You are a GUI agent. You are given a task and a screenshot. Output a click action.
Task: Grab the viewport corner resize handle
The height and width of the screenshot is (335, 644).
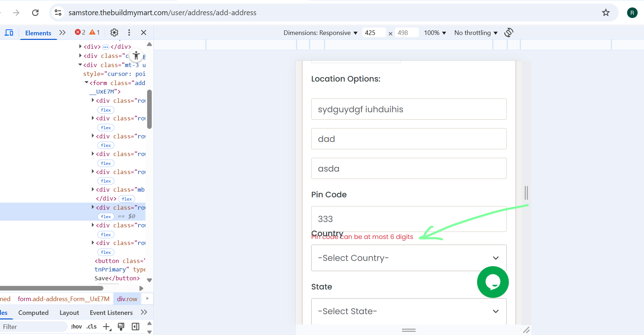point(526,330)
